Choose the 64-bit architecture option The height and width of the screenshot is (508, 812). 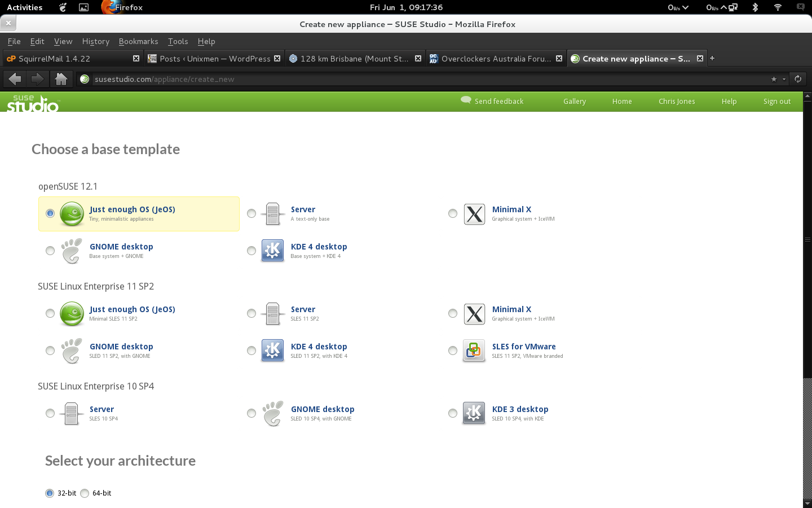85,493
